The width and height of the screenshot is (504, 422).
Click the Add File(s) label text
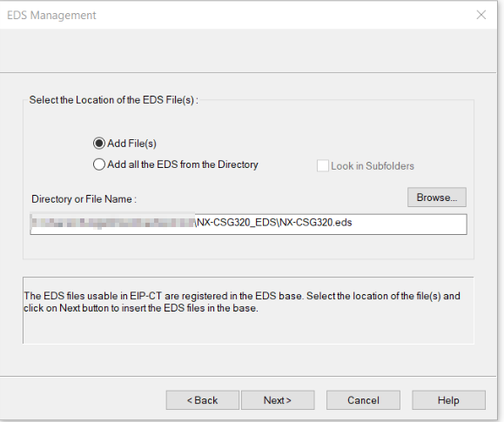131,144
